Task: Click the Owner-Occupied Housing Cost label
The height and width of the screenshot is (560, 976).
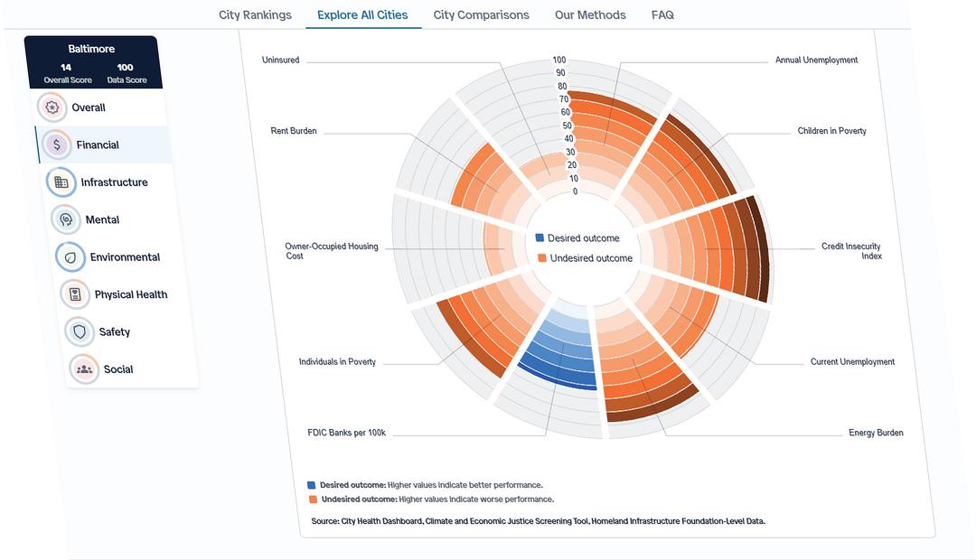Action: (x=331, y=251)
